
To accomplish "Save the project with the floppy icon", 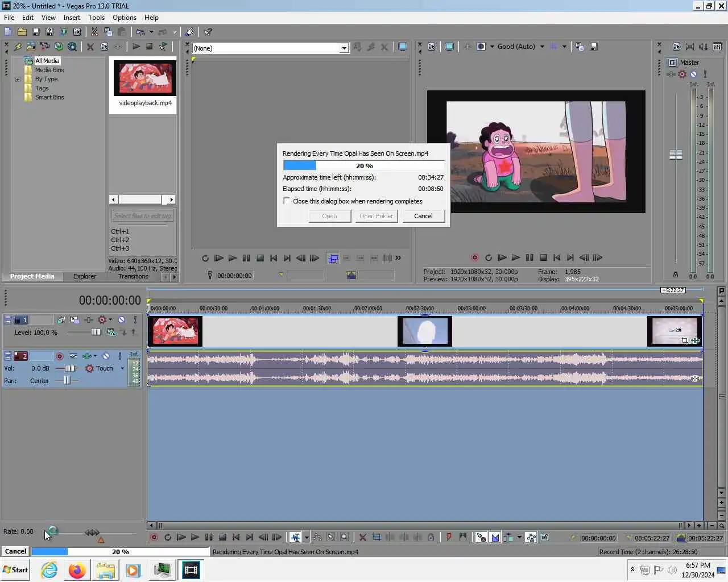I will [x=35, y=32].
